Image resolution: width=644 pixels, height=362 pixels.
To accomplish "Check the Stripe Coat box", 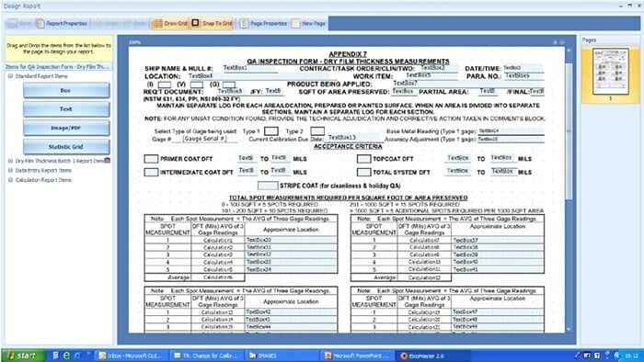I will tap(268, 186).
